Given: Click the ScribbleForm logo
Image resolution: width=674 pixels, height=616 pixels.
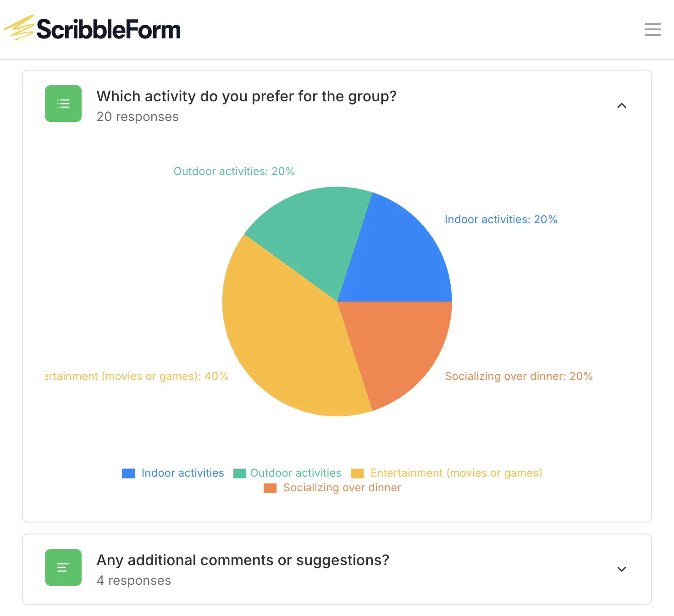Looking at the screenshot, I should click(x=93, y=28).
